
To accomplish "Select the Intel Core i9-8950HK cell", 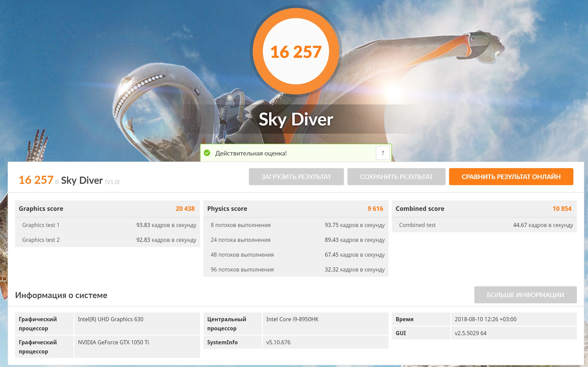I will tap(325, 324).
